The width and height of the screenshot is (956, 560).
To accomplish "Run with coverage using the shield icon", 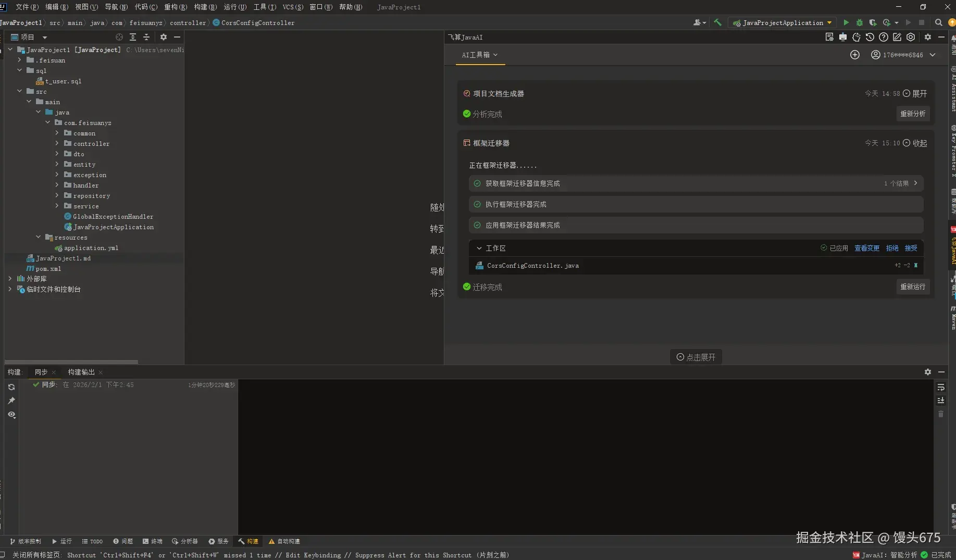I will (873, 22).
